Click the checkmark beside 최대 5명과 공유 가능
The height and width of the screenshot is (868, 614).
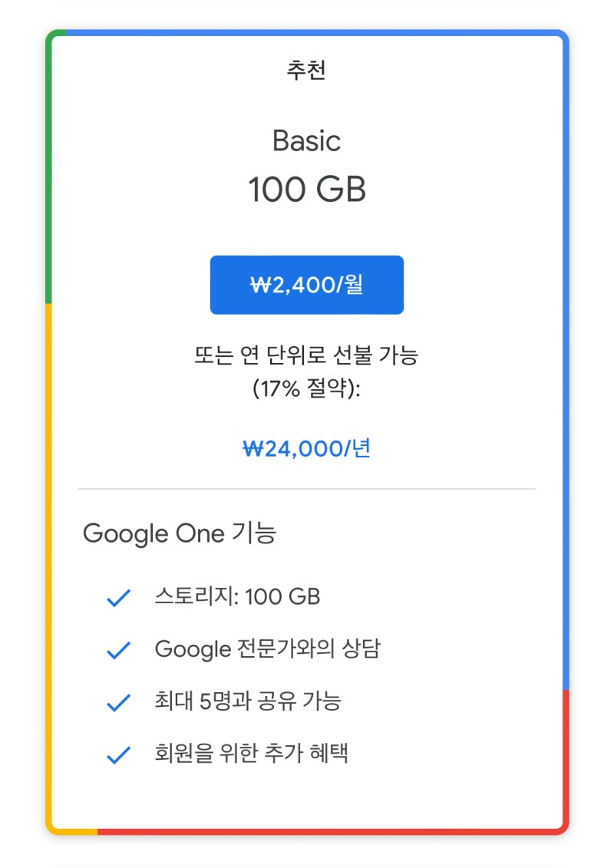[x=117, y=701]
